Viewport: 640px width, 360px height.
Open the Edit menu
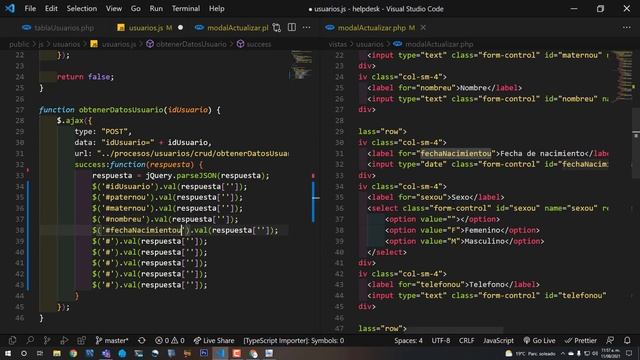coord(51,9)
